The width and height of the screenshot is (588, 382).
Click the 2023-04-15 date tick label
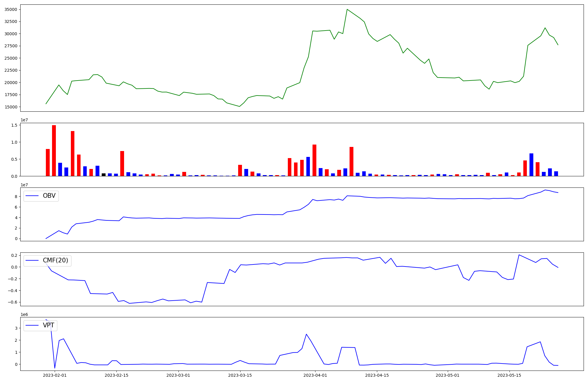(377, 375)
